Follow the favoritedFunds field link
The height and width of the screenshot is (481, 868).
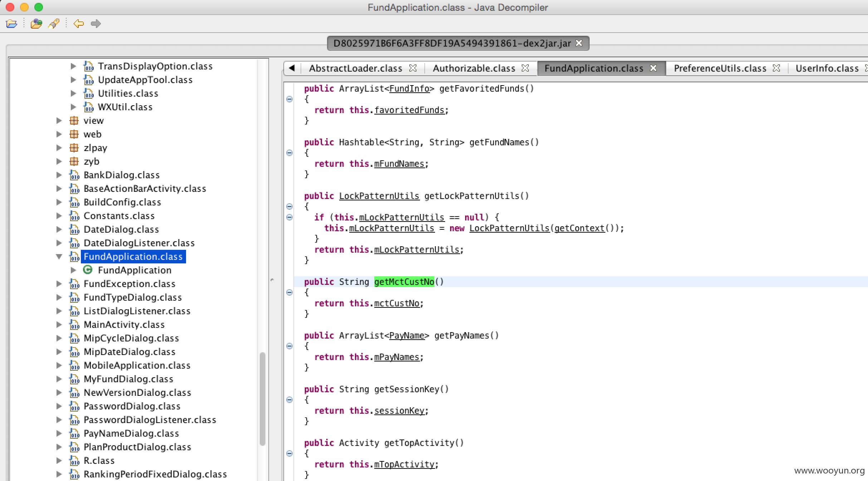[409, 110]
